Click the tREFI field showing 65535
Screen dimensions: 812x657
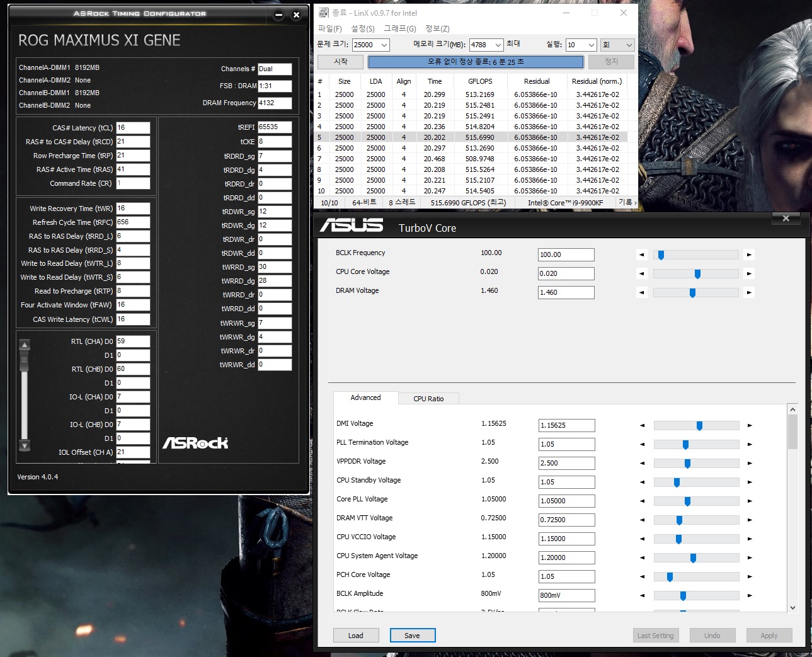click(x=275, y=127)
